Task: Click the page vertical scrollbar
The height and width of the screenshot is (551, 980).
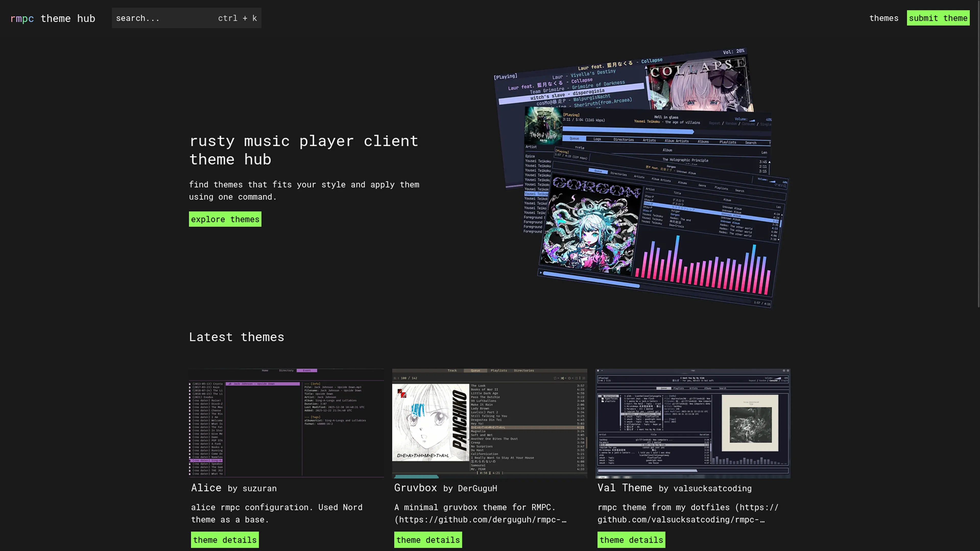Action: (978, 154)
